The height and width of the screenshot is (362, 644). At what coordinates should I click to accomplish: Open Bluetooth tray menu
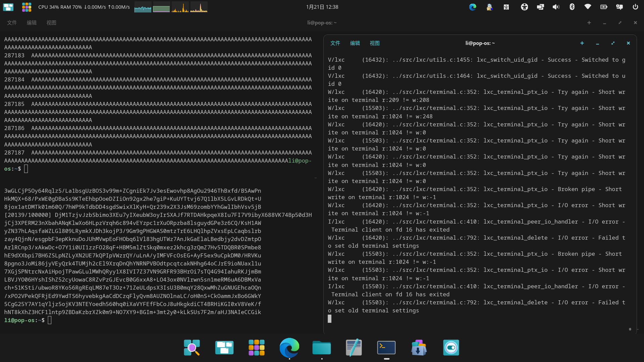572,7
